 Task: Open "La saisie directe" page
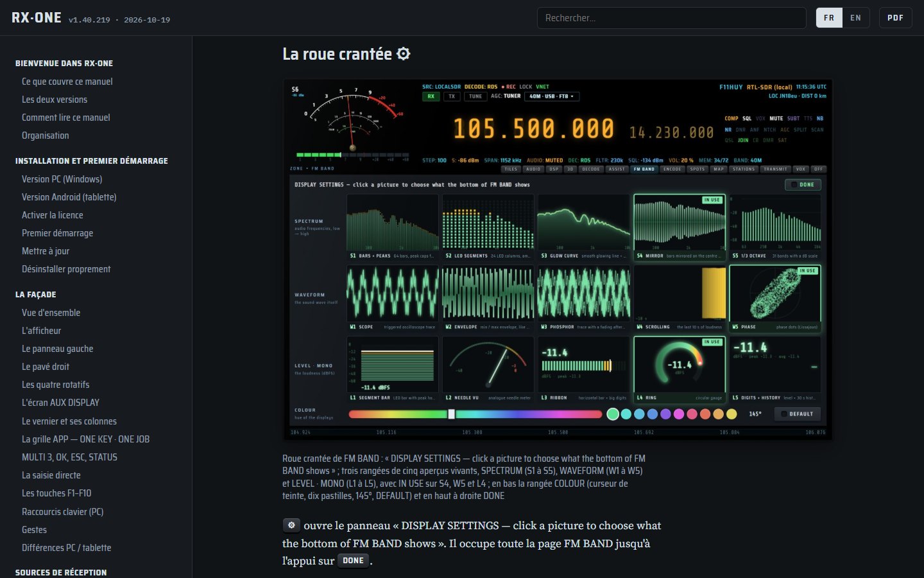pyautogui.click(x=51, y=475)
